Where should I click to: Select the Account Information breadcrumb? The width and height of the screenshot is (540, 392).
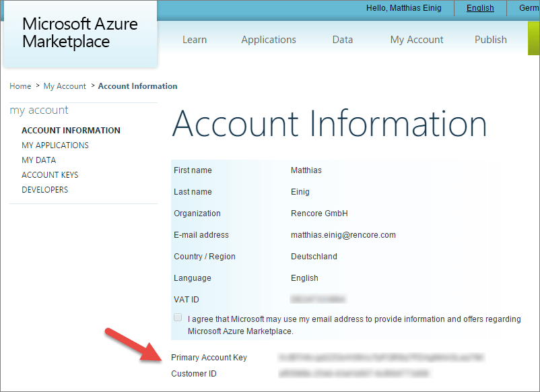pyautogui.click(x=138, y=86)
